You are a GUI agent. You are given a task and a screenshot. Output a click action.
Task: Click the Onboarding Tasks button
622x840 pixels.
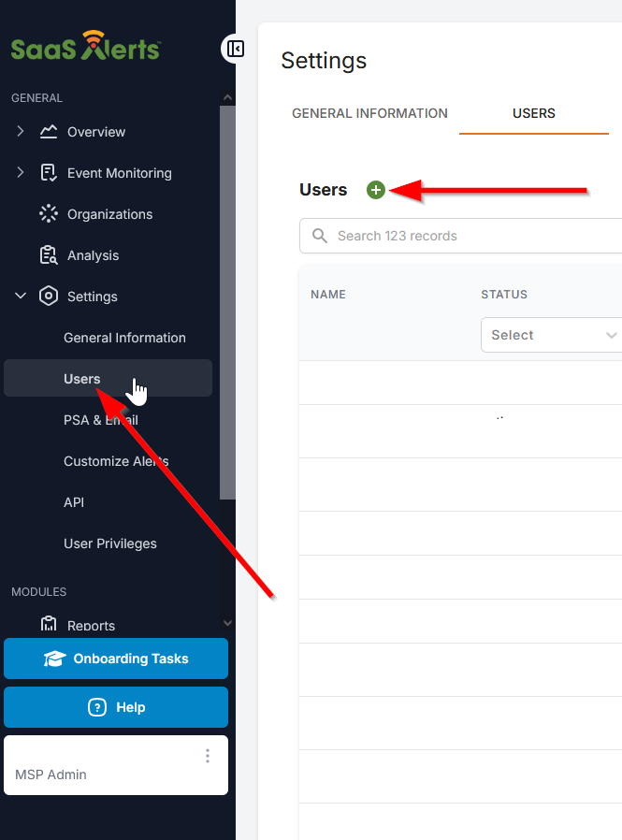116,659
